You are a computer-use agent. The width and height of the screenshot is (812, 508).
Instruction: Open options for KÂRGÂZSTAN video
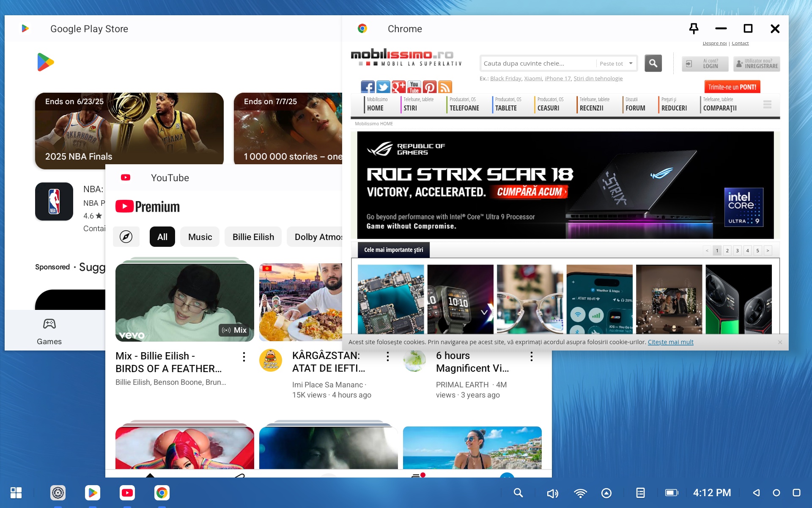coord(388,356)
